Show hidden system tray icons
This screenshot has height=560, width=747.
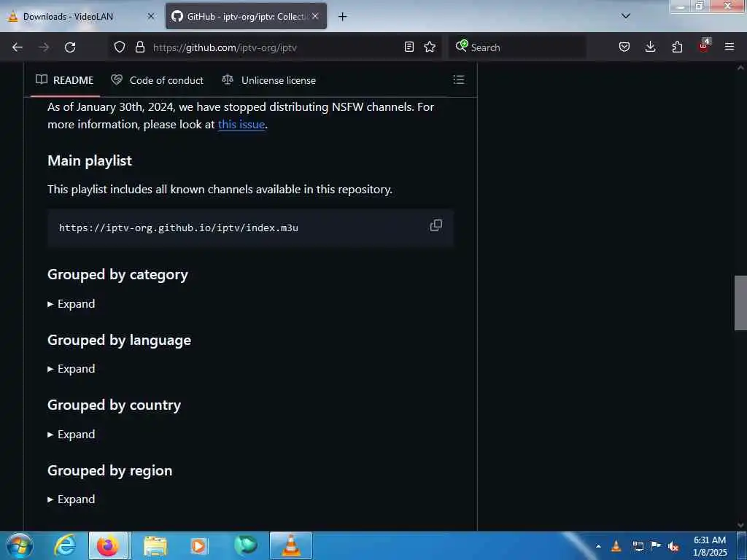click(x=598, y=546)
